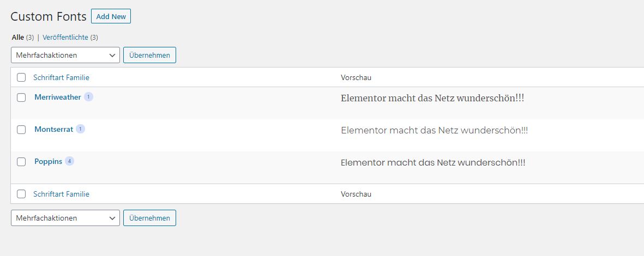Click the badge showing 4 beside Poppins
The height and width of the screenshot is (256, 644).
click(69, 161)
